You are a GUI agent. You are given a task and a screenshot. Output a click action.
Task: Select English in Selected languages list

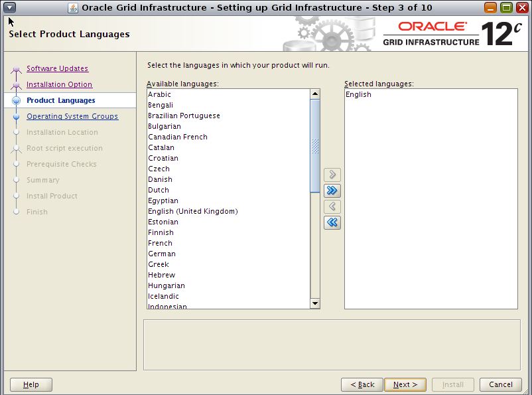[431, 94]
